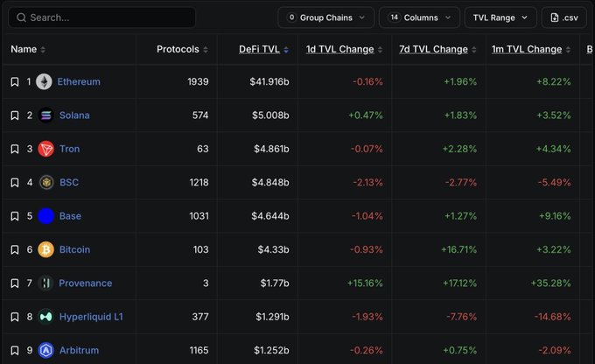The image size is (595, 364).
Task: Click the DeFi TVL column header
Action: click(259, 49)
